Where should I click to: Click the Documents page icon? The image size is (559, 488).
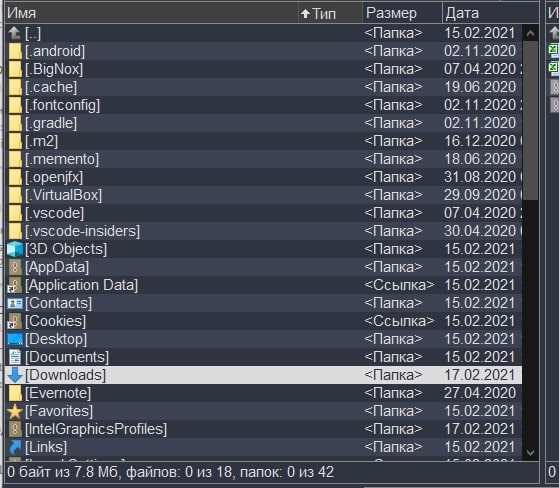tap(15, 357)
